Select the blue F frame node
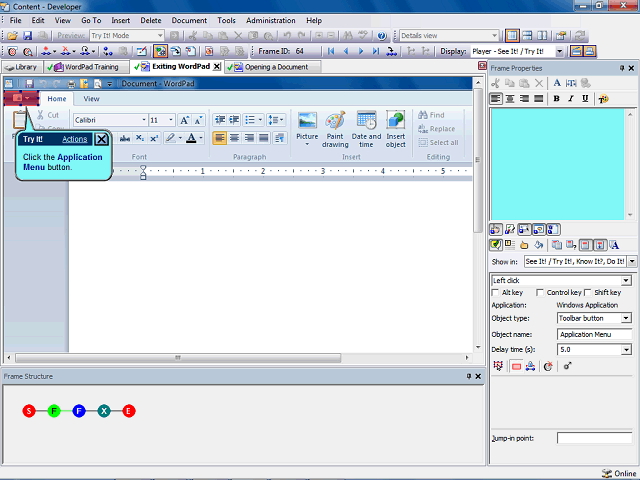This screenshot has width=640, height=480. 79,411
